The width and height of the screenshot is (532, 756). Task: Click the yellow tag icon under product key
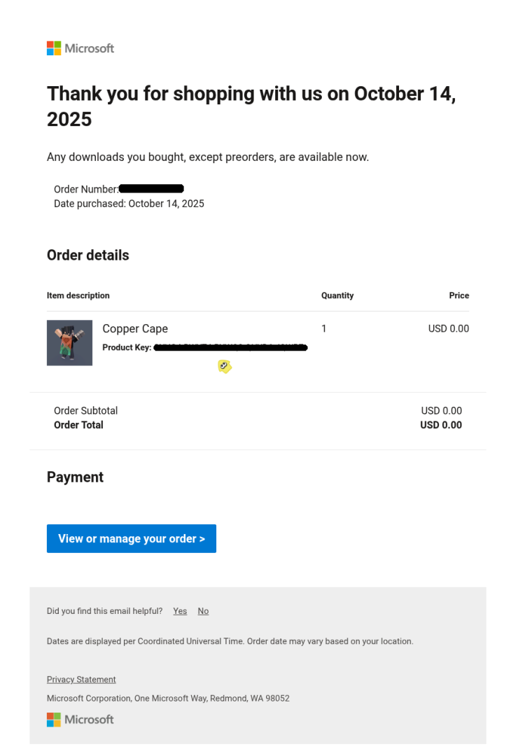point(224,366)
